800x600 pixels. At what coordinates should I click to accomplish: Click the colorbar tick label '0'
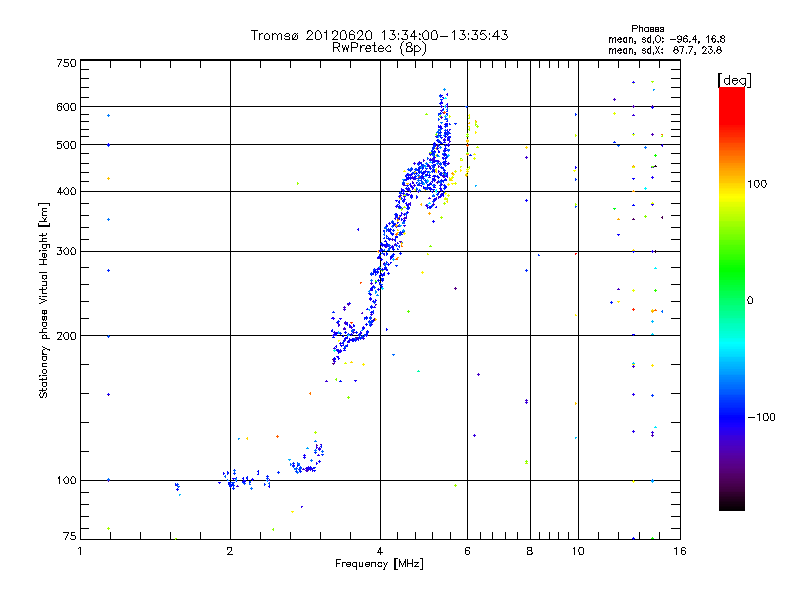point(750,301)
